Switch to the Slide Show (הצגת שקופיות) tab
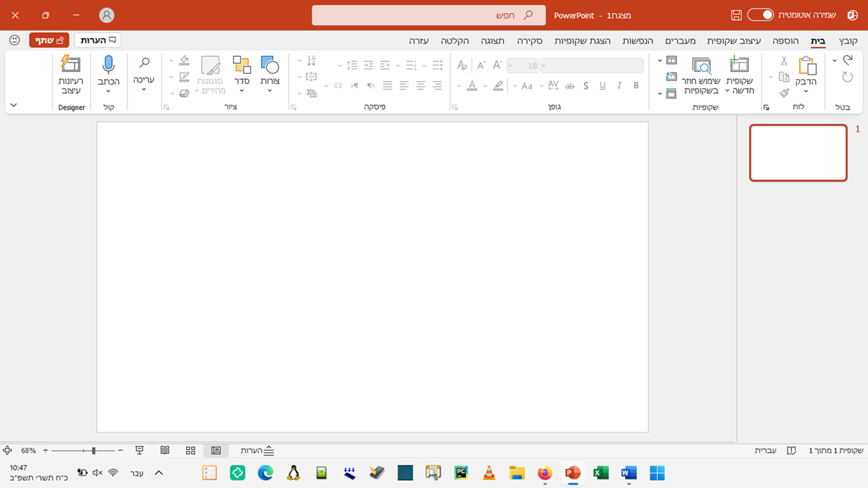The image size is (868, 488). (x=583, y=41)
